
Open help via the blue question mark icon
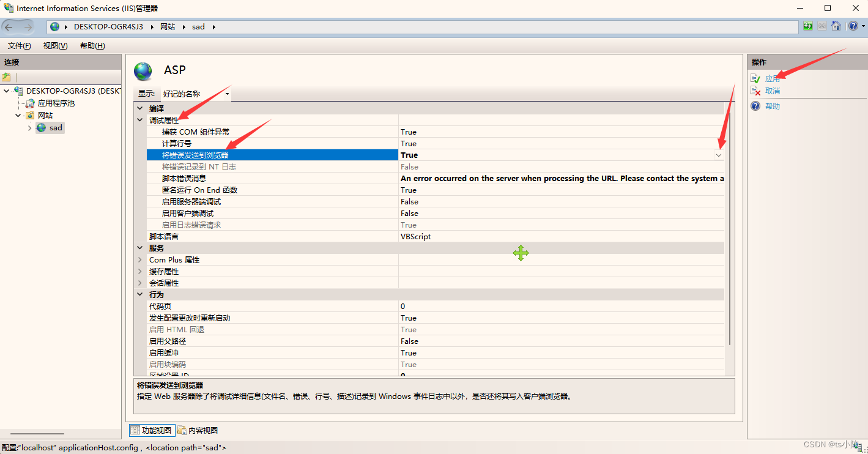click(853, 26)
